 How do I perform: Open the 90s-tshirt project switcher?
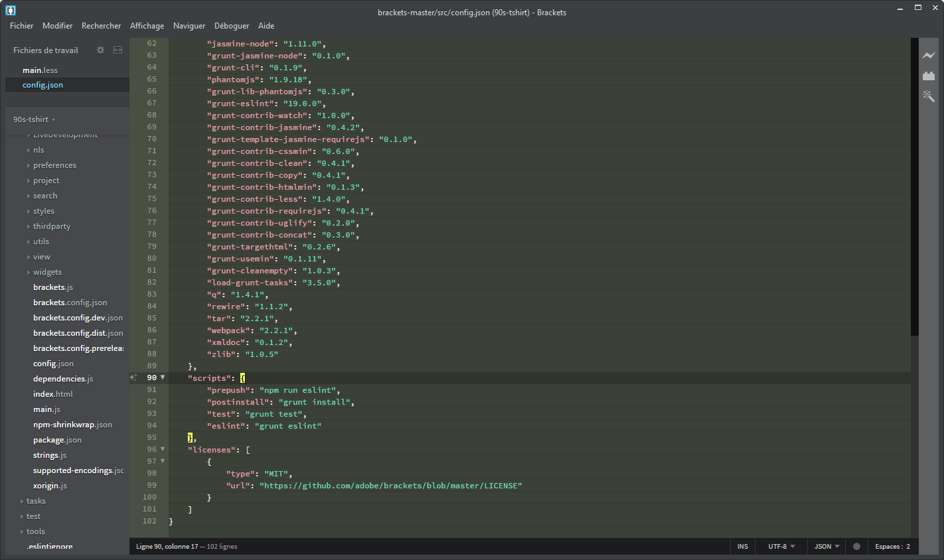(x=33, y=119)
